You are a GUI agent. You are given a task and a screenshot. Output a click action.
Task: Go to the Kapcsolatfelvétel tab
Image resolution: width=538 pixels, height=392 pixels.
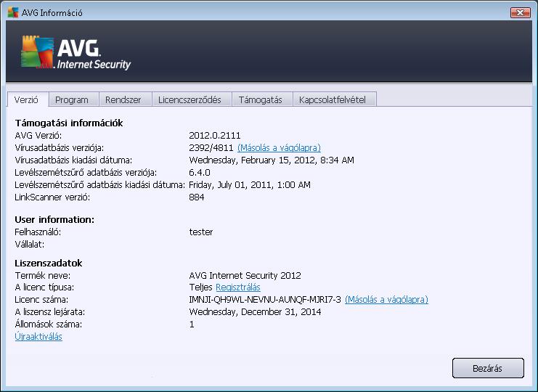pyautogui.click(x=335, y=99)
